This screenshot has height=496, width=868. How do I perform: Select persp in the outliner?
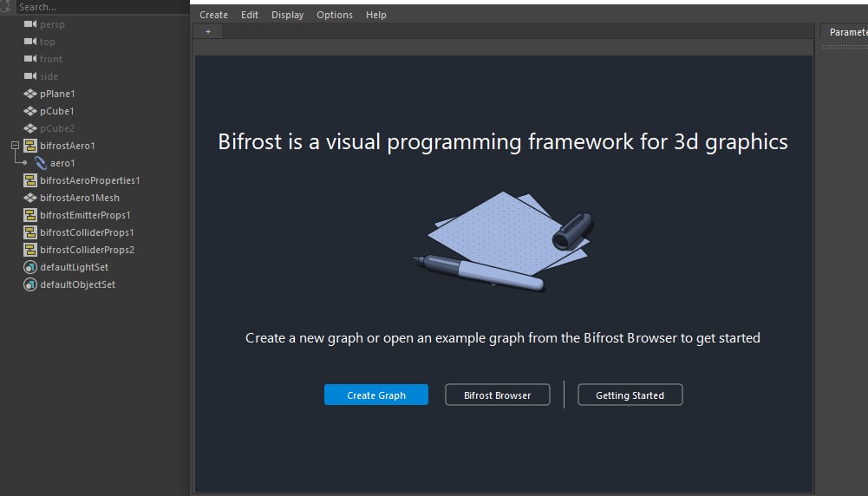[52, 24]
